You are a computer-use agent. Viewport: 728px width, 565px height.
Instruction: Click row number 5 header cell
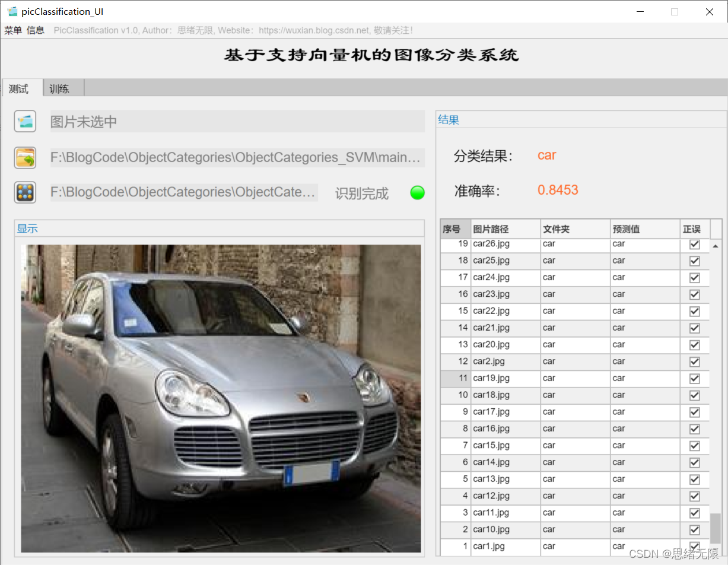pos(456,480)
